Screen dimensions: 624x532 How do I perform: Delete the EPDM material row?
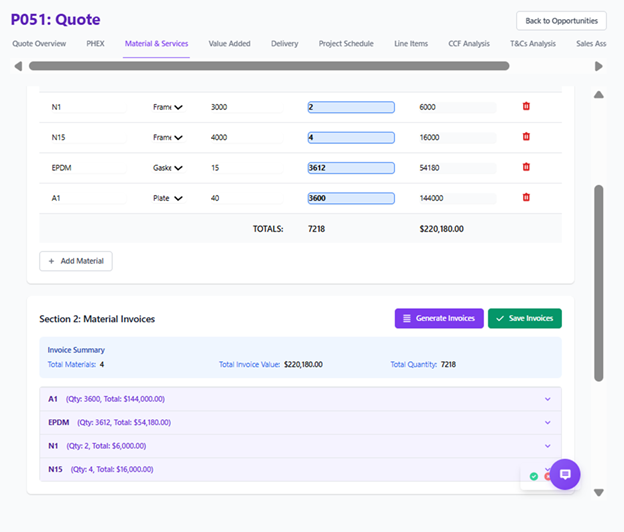point(526,167)
